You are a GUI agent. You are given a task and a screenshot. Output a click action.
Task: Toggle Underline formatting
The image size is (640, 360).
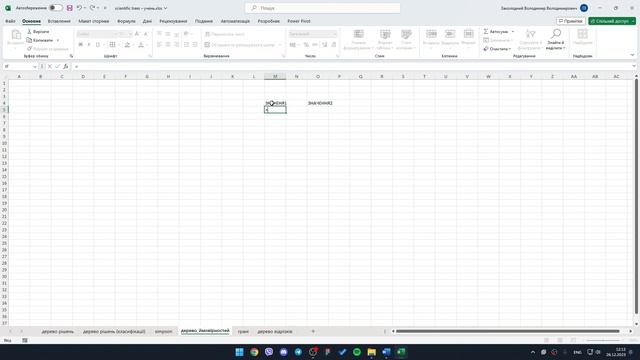point(98,44)
